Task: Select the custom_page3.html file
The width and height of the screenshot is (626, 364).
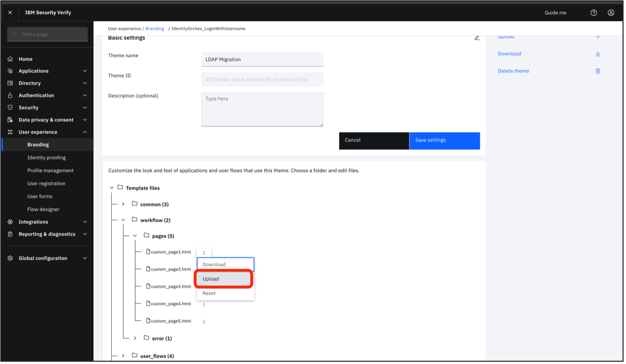Action: [171, 287]
